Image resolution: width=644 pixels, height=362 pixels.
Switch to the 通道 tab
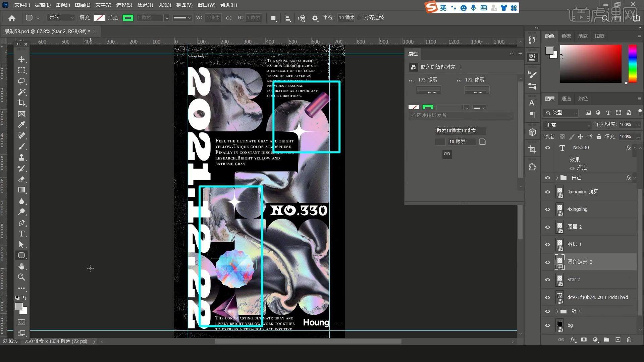pyautogui.click(x=566, y=99)
